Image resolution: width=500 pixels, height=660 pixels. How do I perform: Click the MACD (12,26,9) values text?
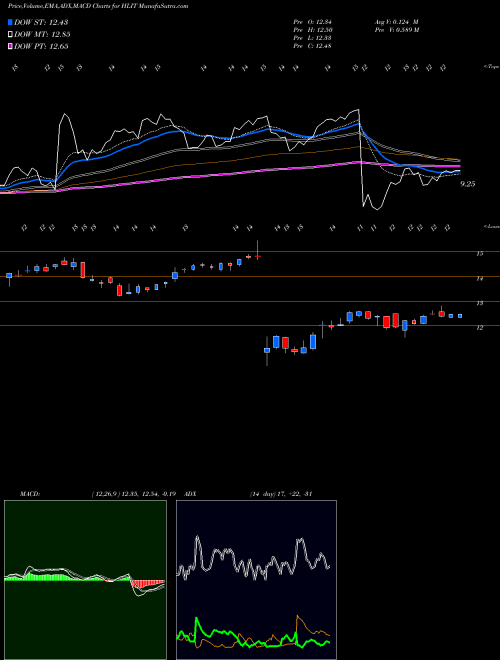(133, 494)
